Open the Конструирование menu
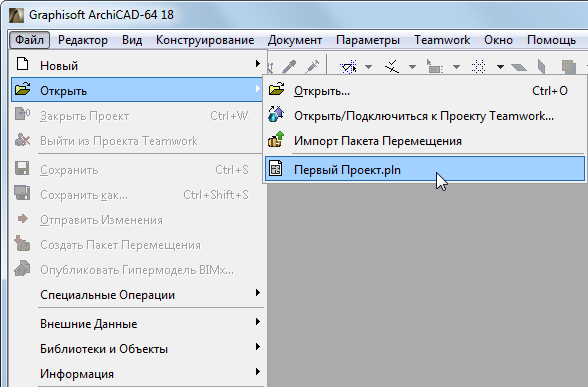This screenshot has height=387, width=588. click(205, 40)
